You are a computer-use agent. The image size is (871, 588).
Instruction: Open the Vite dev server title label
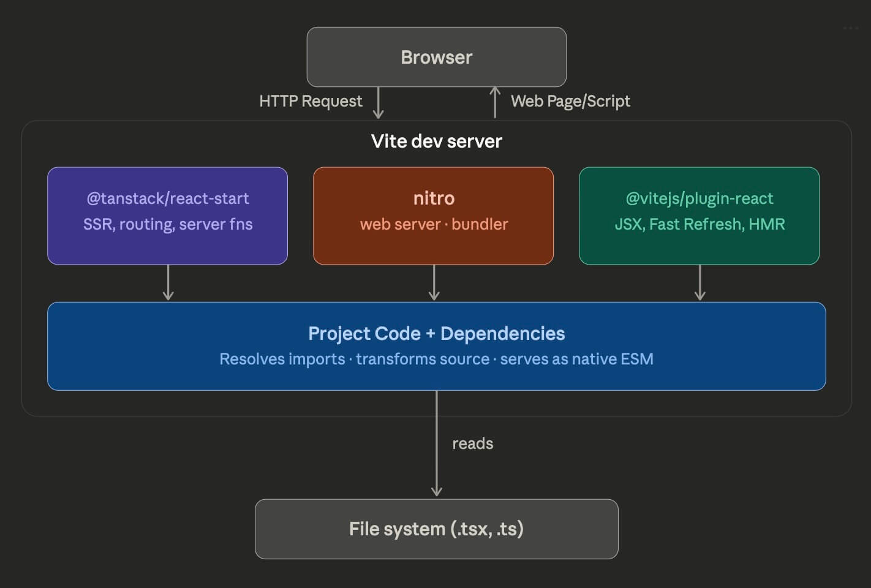[435, 141]
